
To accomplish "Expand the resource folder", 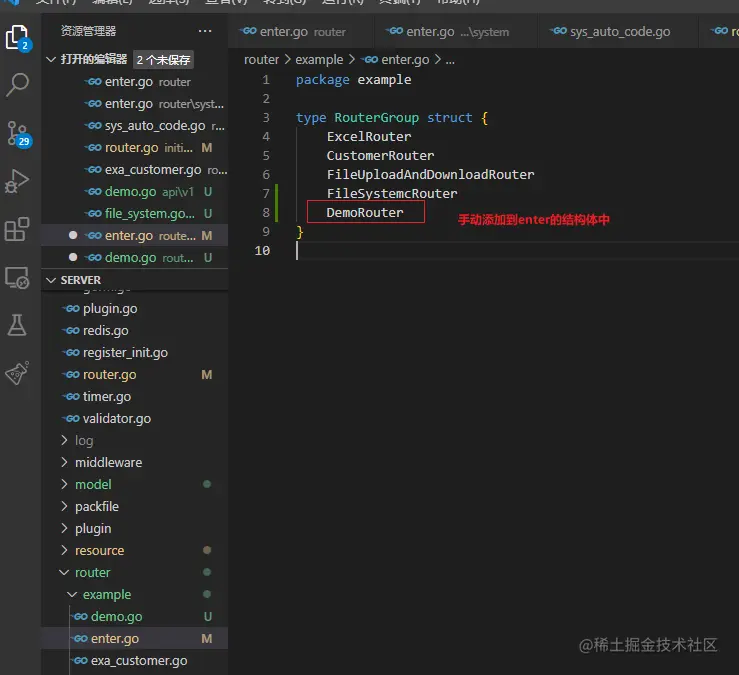I will 65,550.
